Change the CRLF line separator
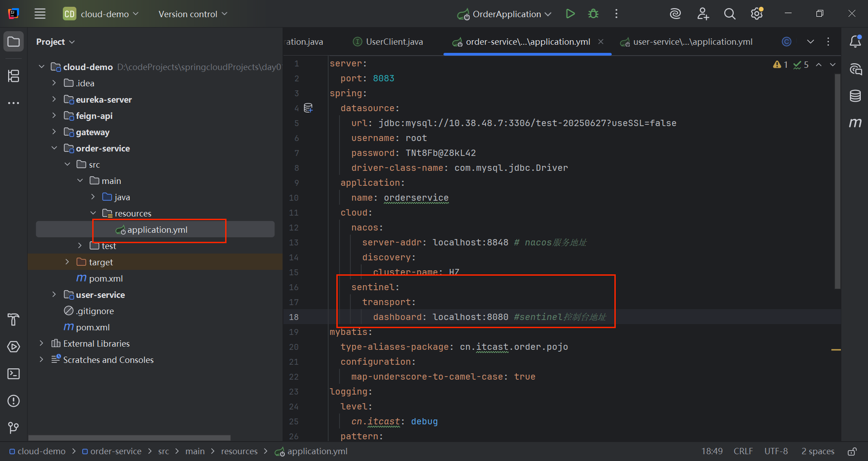 [743, 451]
